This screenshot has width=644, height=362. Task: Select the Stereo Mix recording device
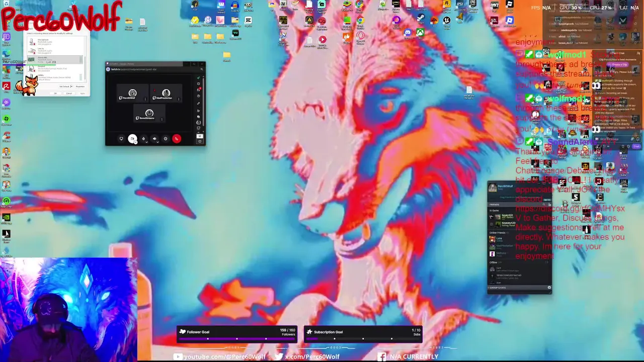55,59
